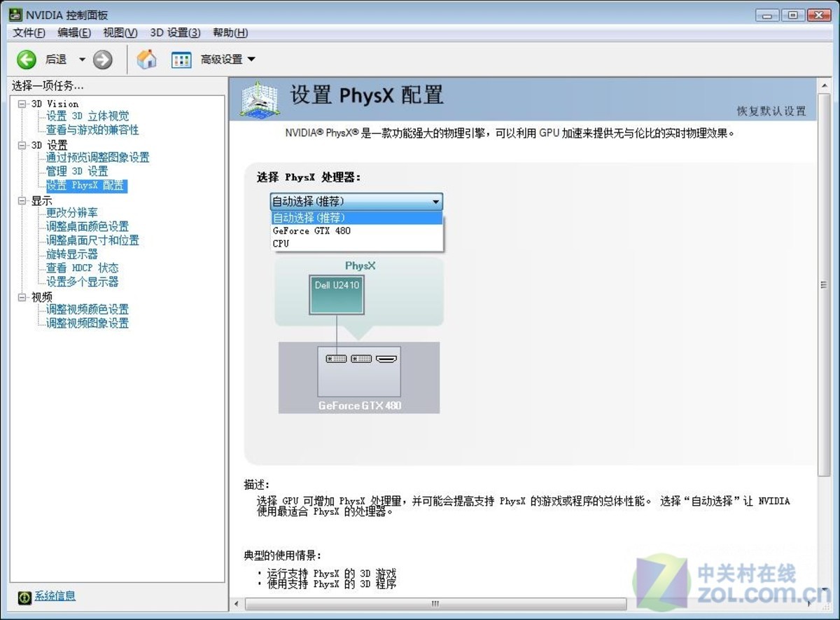Open 查看与游戏的兼容性

pos(92,130)
